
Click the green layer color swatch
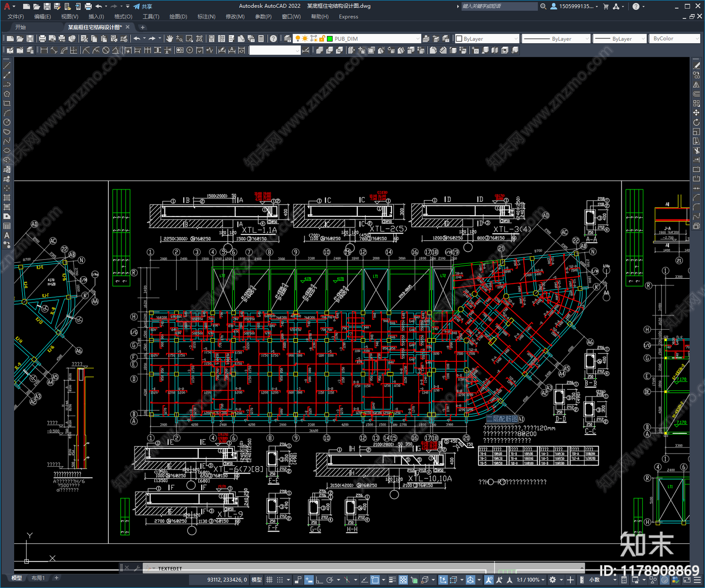click(x=330, y=39)
